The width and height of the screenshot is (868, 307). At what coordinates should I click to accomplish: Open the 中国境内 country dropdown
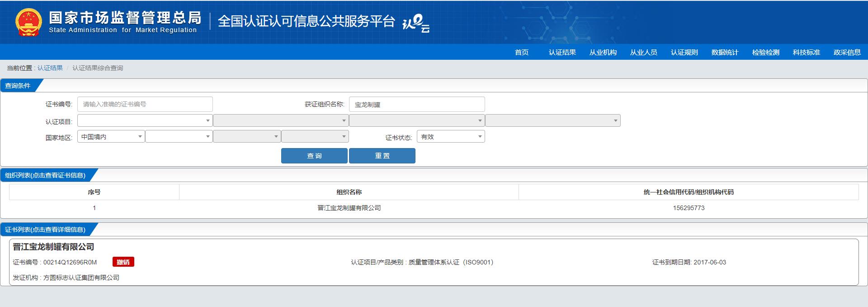[x=111, y=136]
